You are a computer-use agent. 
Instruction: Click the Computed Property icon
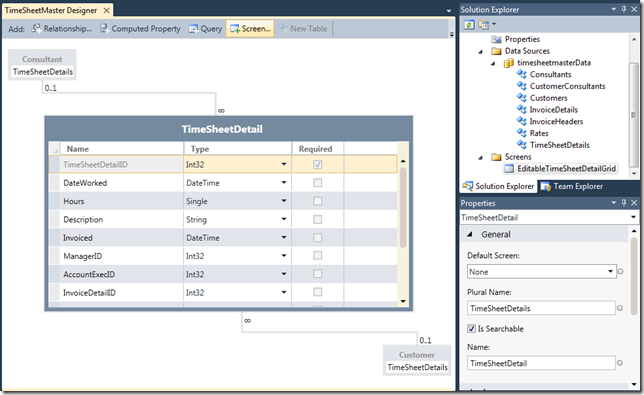click(x=104, y=28)
